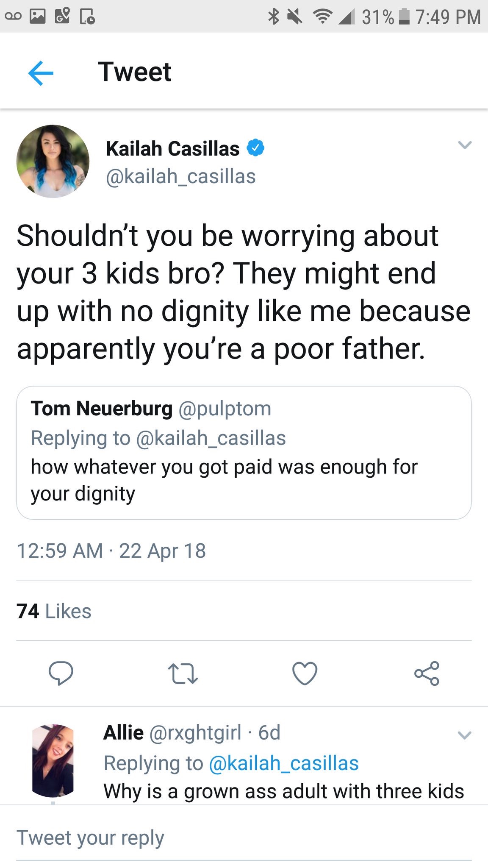Open Allie's profile picture
The height and width of the screenshot is (868, 488).
coord(53,761)
